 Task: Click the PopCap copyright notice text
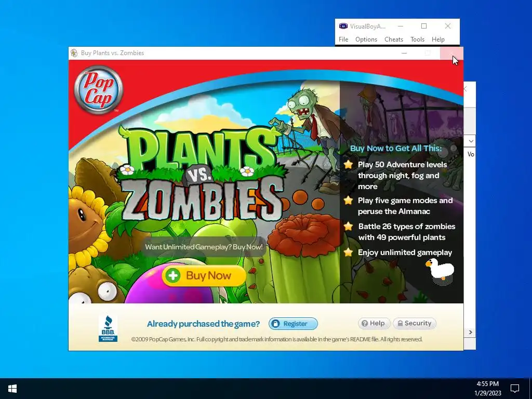click(277, 339)
